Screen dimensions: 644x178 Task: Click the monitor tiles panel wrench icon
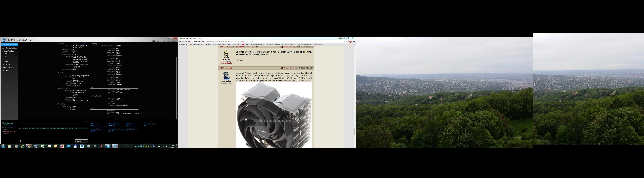pyautogui.click(x=176, y=122)
